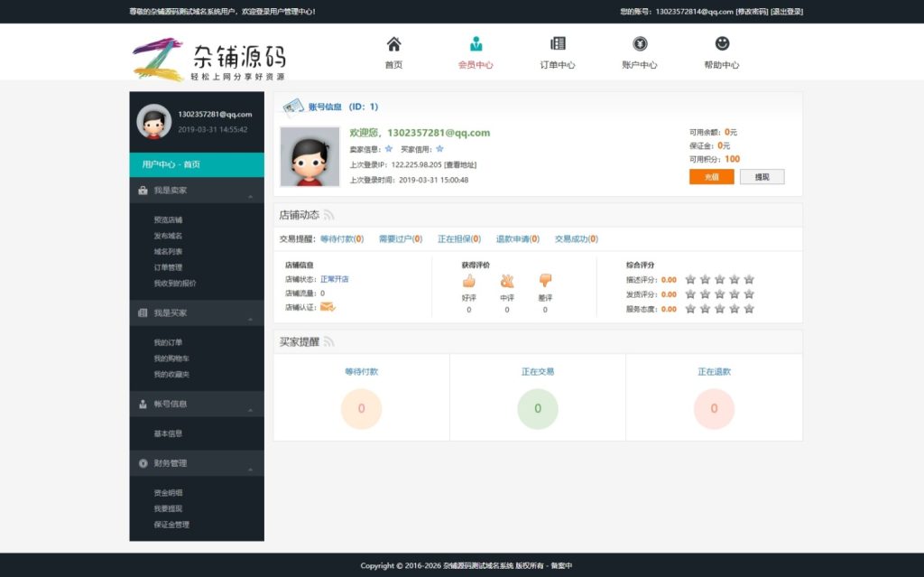Image resolution: width=924 pixels, height=577 pixels.
Task: Click the 提现 withdraw button
Action: pos(762,177)
